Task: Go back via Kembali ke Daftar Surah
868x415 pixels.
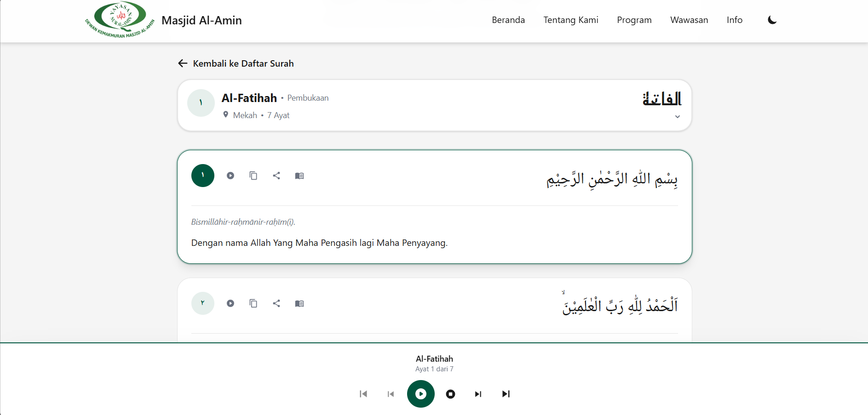Action: (x=236, y=63)
